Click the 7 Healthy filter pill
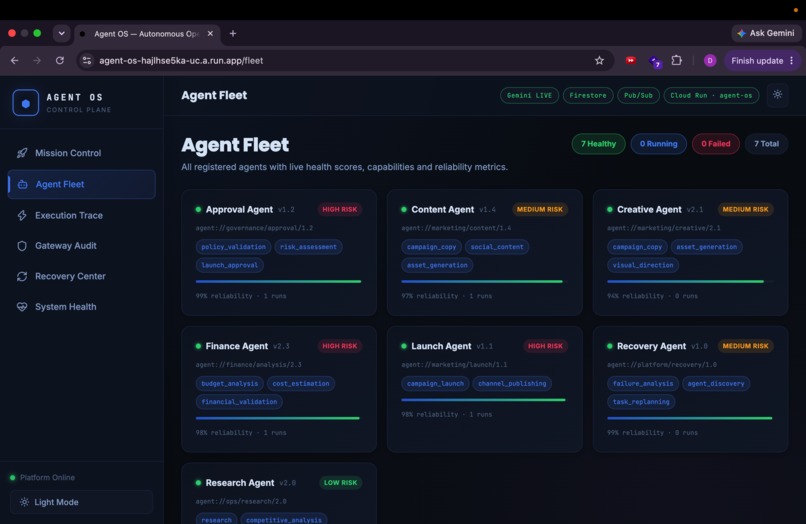The height and width of the screenshot is (524, 806). point(598,144)
